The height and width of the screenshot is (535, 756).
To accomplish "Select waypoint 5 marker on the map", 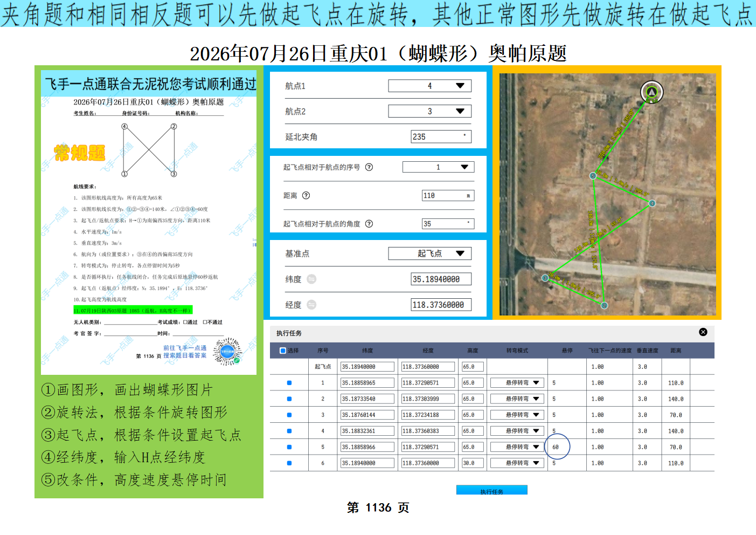I will pos(593,176).
